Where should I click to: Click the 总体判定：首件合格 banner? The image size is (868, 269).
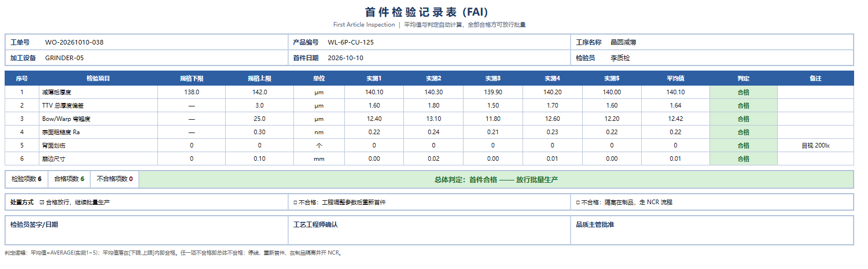pyautogui.click(x=496, y=179)
